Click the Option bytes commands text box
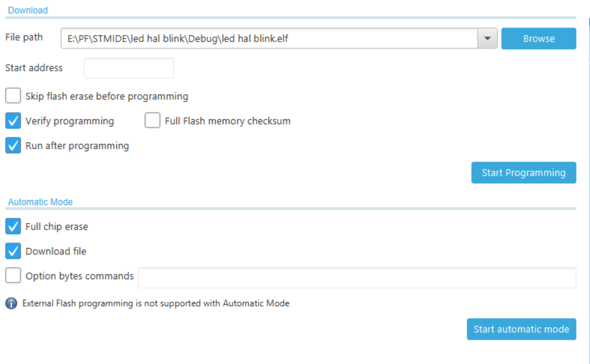Viewport: 590px width, 364px height. pyautogui.click(x=356, y=278)
